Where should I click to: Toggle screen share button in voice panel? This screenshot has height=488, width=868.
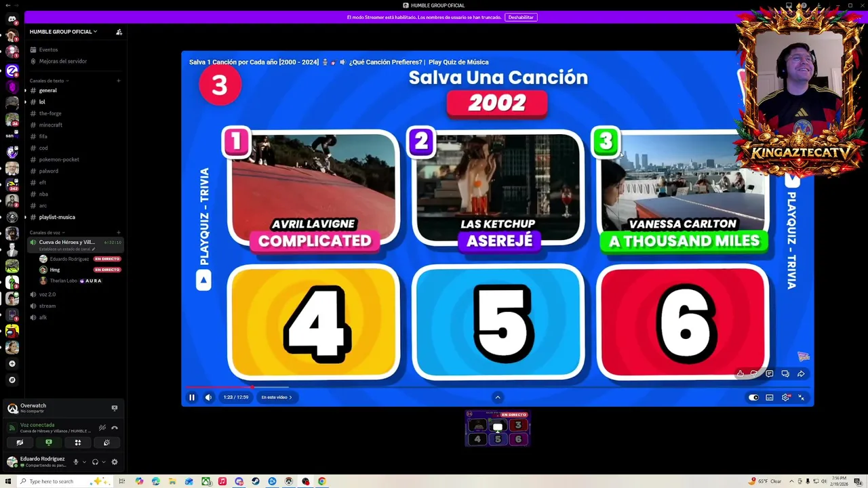[x=49, y=443]
